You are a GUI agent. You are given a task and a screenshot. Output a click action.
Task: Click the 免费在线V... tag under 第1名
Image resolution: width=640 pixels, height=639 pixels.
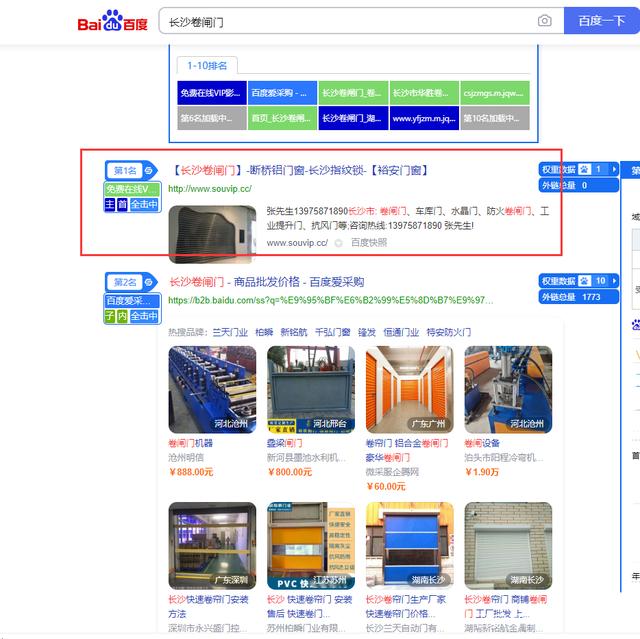pyautogui.click(x=133, y=189)
